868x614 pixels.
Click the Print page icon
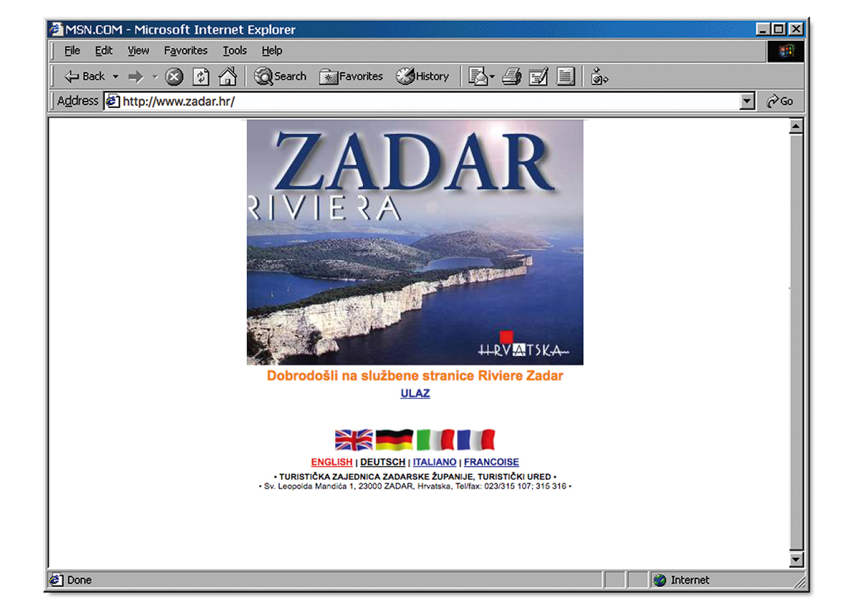click(512, 76)
